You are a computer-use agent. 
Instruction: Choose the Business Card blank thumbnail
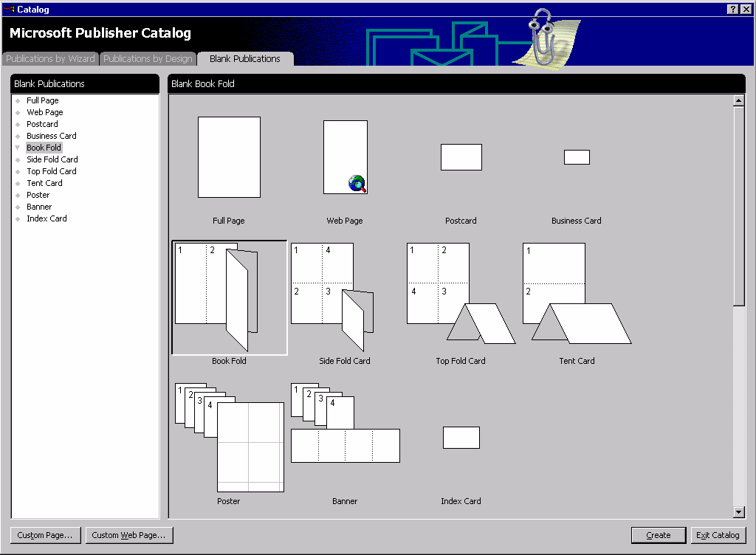point(577,157)
